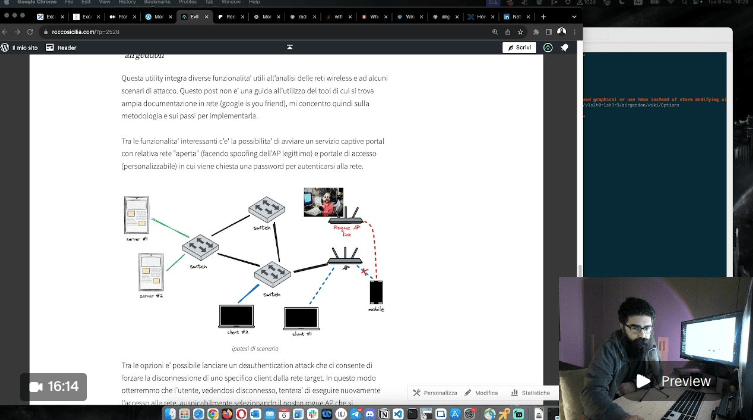Open the History menu in menu bar

click(x=127, y=3)
